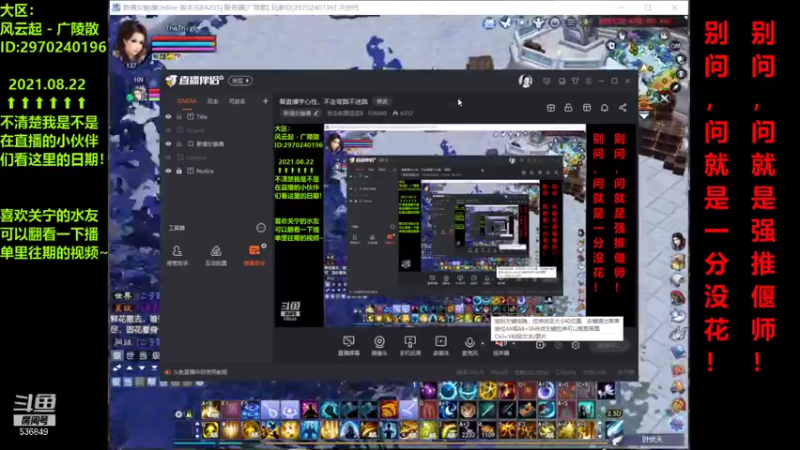Screen dimensions: 800x450
Task: Select the General layer row
Action: click(216, 157)
